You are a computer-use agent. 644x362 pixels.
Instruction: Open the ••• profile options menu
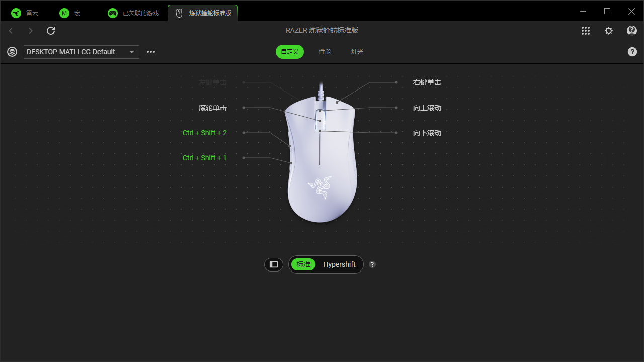point(150,52)
